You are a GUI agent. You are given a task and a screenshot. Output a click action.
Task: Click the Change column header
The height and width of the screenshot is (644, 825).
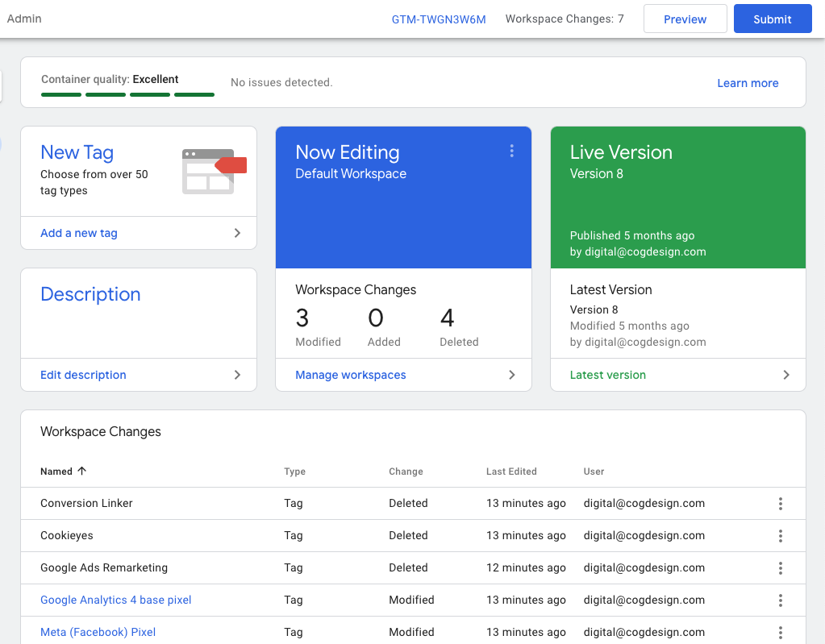coord(406,472)
